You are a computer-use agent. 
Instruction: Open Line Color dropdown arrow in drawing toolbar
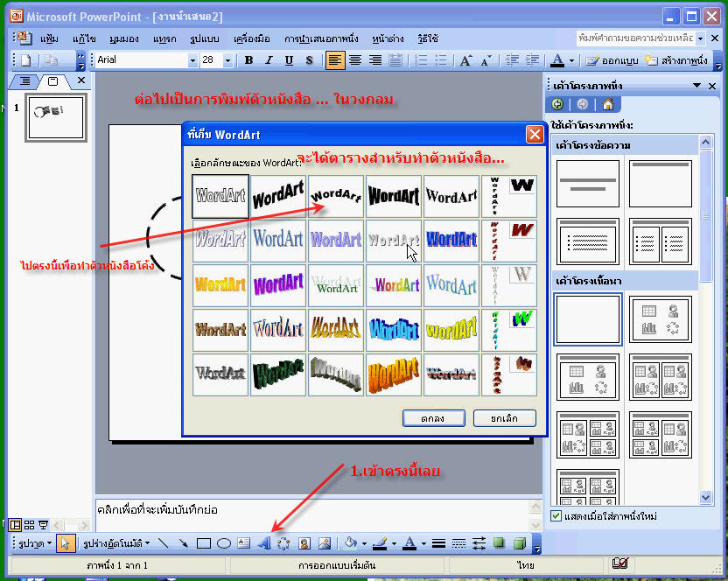394,542
